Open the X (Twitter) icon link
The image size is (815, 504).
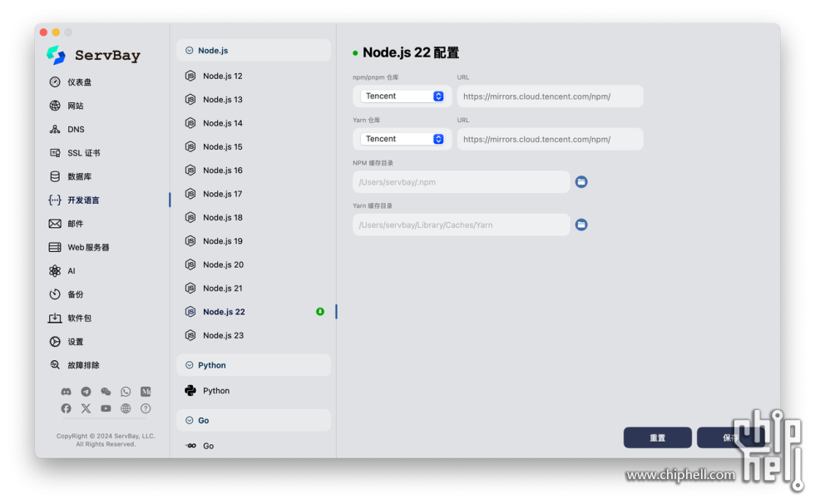click(86, 408)
